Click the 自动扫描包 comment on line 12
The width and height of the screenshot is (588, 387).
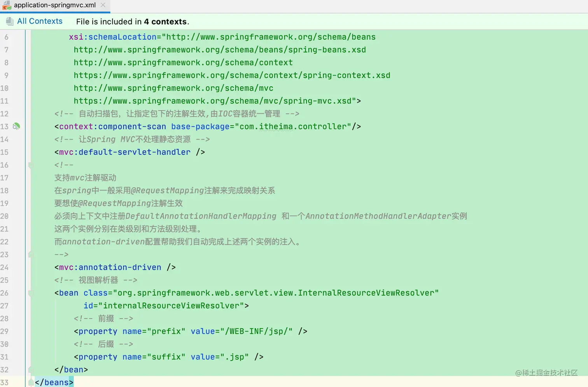point(177,114)
